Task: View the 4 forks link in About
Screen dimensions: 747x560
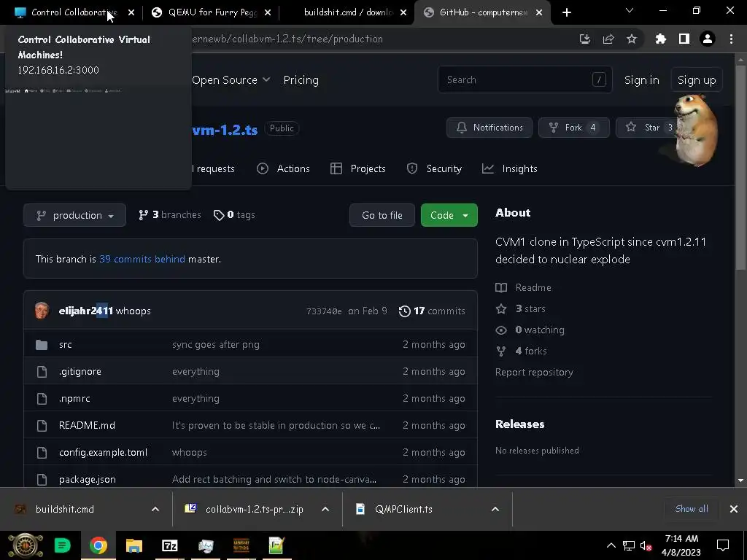Action: coord(521,351)
